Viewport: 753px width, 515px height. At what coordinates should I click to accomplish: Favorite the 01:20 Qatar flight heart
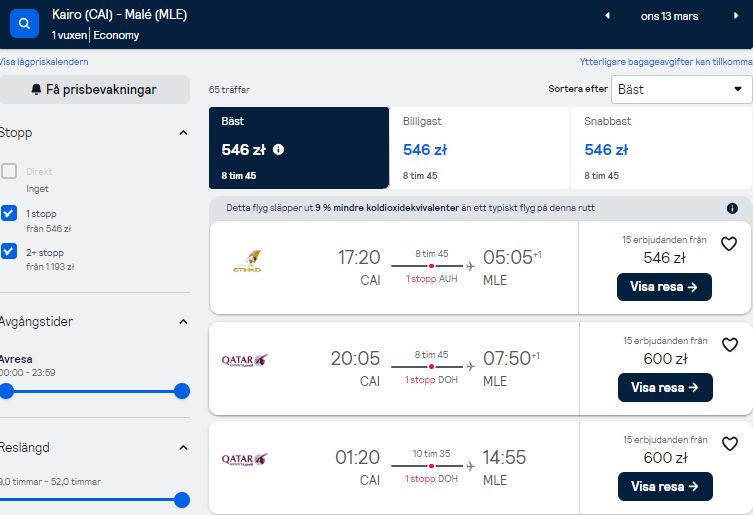730,443
